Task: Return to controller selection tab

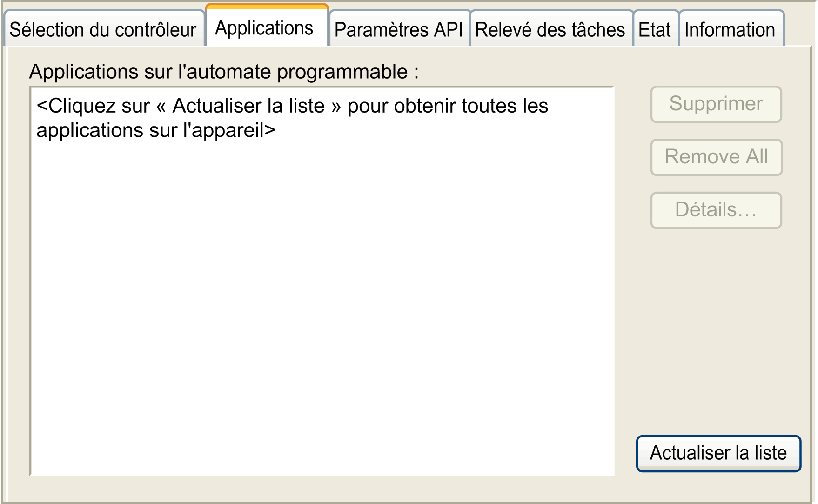Action: tap(104, 29)
